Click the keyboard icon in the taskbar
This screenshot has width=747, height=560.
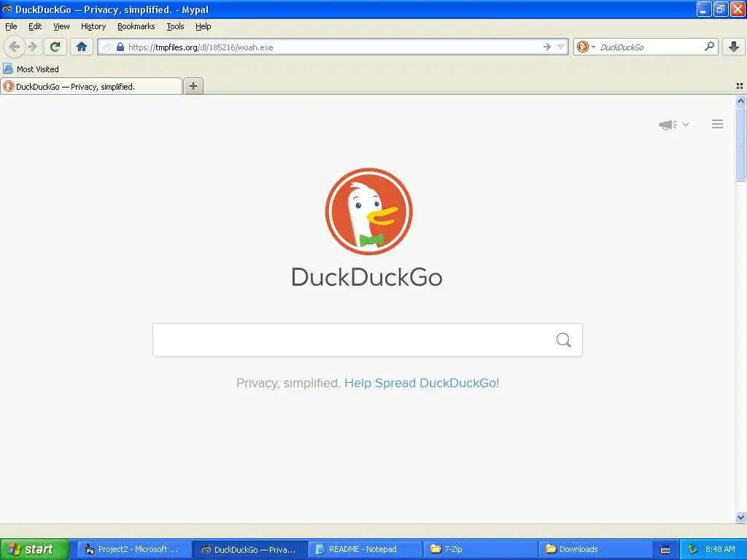[x=665, y=550]
